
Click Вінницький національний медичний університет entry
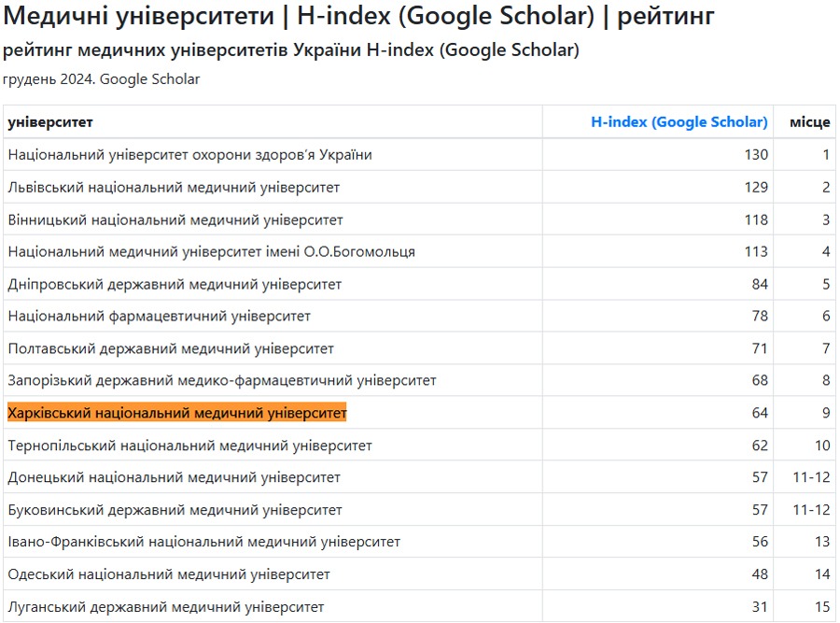175,220
